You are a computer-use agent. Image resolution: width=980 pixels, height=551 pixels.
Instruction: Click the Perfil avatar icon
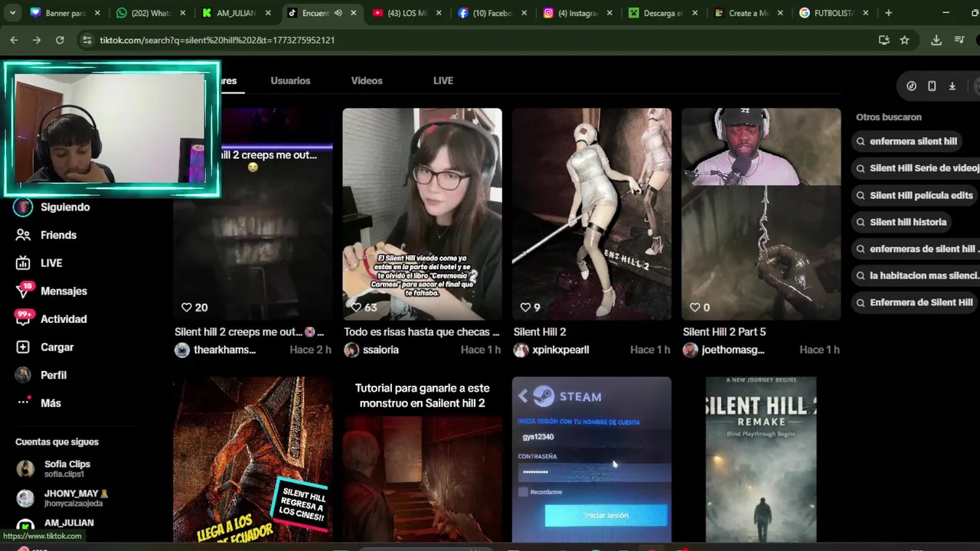(24, 375)
